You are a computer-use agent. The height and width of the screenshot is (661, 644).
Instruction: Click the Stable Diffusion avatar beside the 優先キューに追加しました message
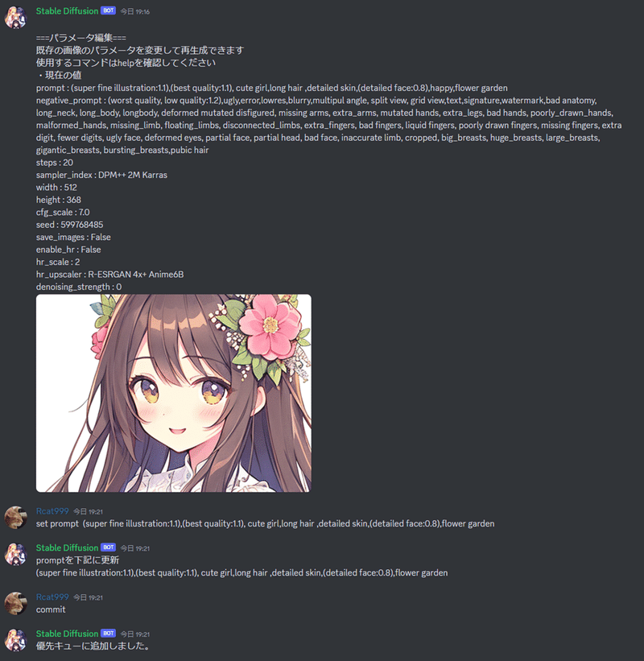click(15, 640)
